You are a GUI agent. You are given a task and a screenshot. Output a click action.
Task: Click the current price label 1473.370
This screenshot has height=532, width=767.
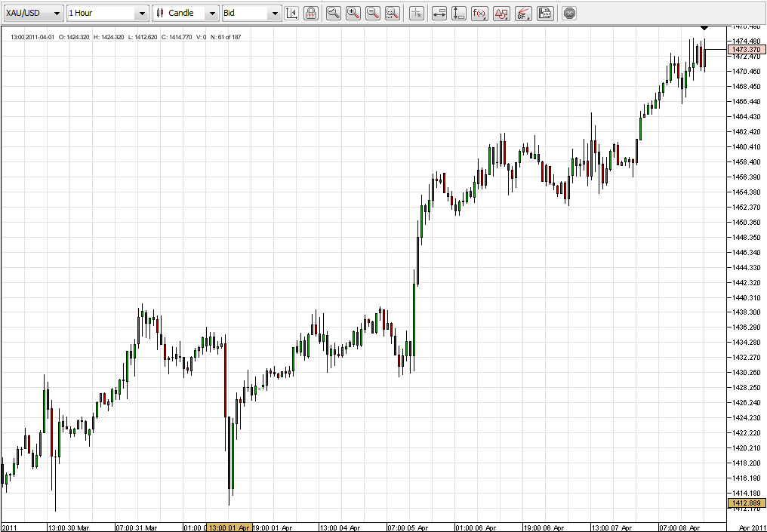coord(747,49)
